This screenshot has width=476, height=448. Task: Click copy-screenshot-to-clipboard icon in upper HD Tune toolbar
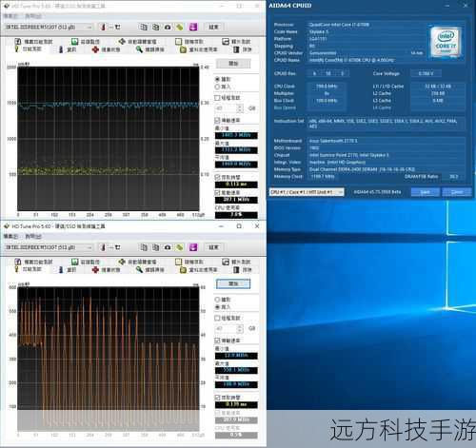tap(155, 27)
